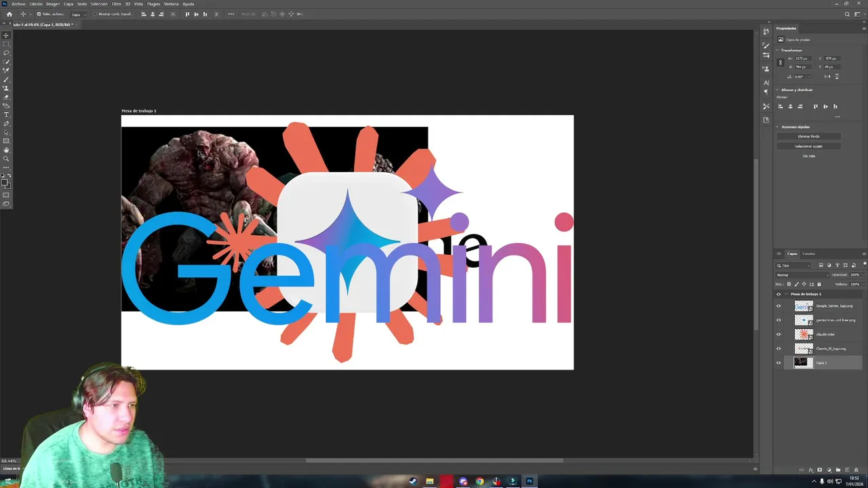Click the foreground color swatch
The width and height of the screenshot is (868, 488).
5,182
